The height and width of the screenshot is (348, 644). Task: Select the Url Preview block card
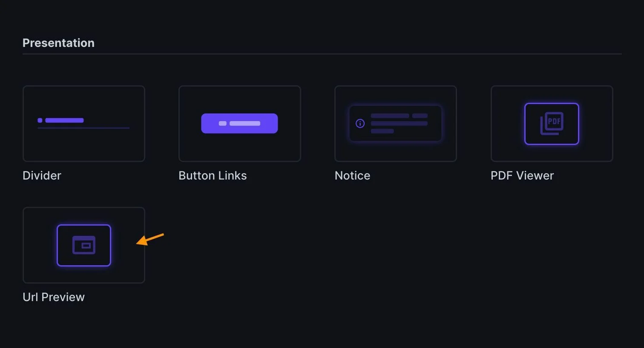point(84,245)
